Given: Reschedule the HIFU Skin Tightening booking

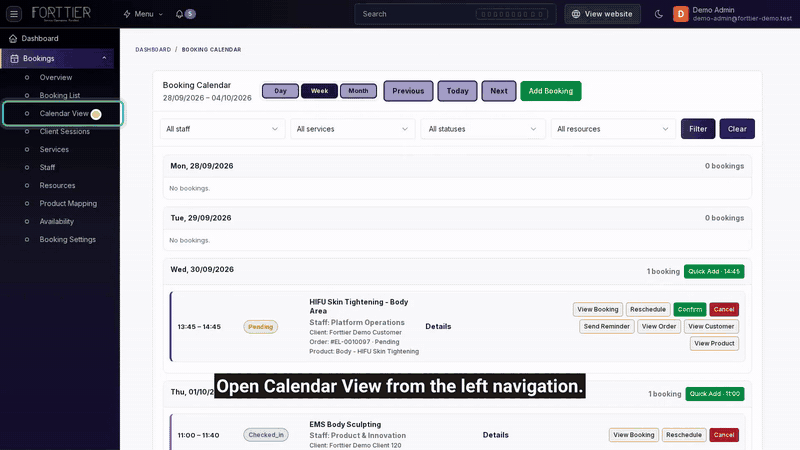Looking at the screenshot, I should coord(647,309).
